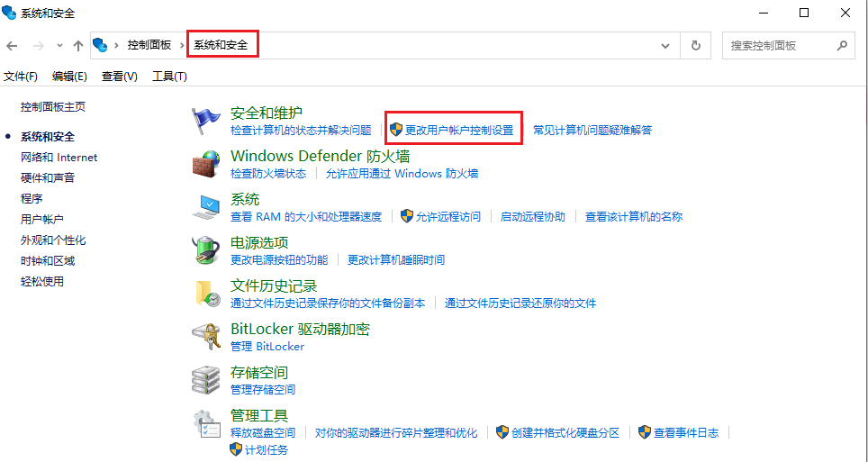Click 启动远程协助 link

point(532,217)
